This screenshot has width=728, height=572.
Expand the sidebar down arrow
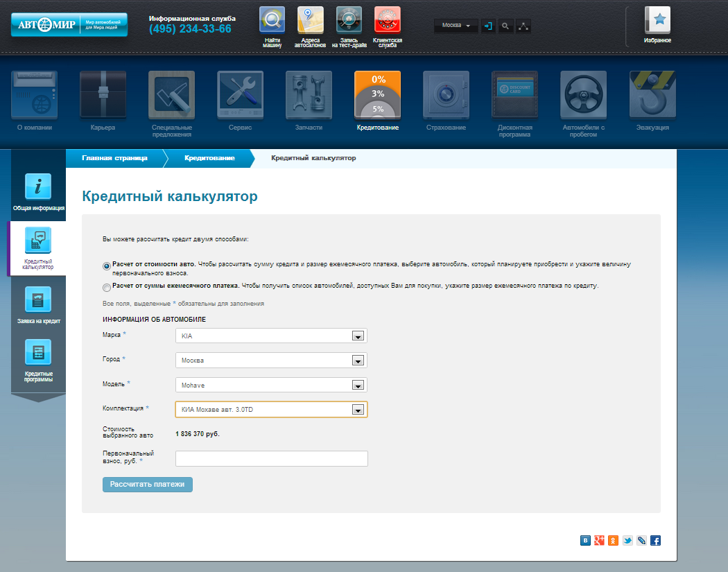tap(38, 398)
